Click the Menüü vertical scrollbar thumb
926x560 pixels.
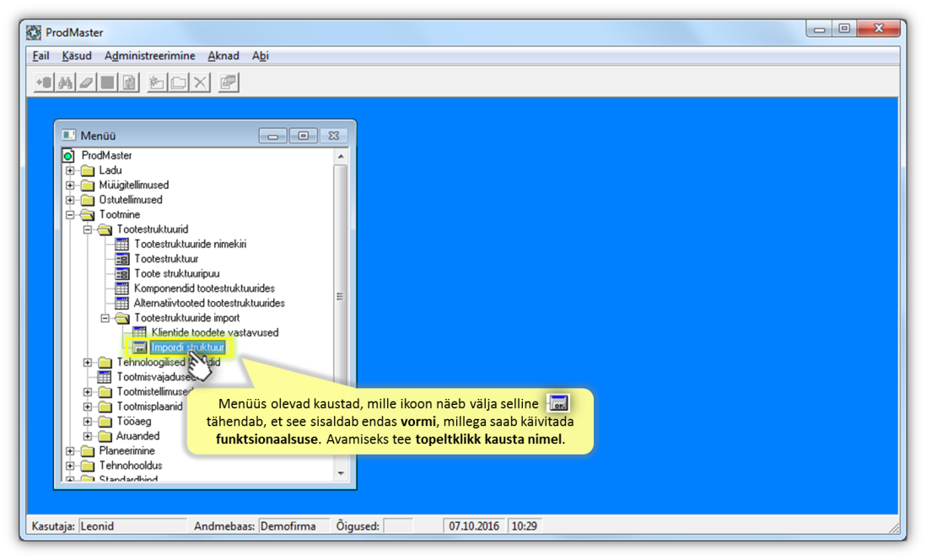tap(341, 295)
